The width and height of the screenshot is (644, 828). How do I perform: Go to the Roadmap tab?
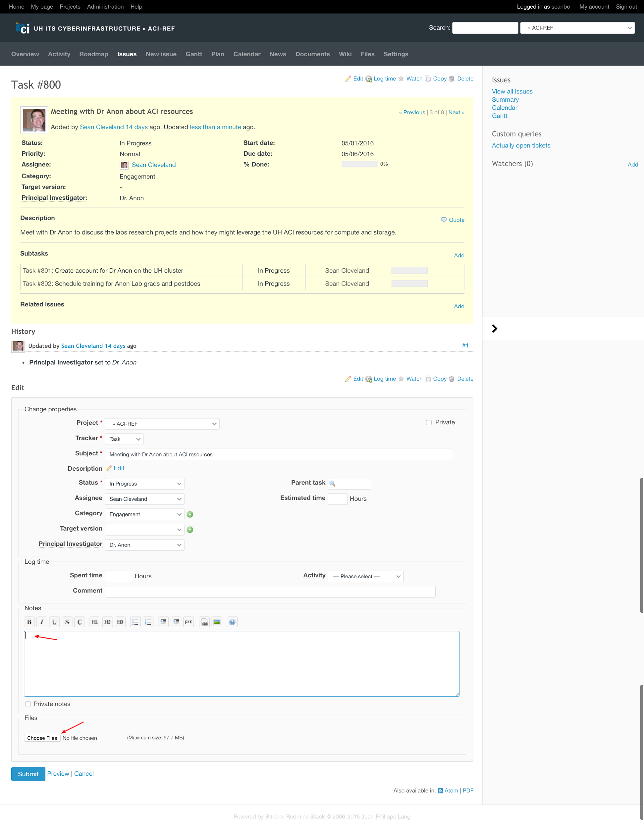click(x=94, y=54)
